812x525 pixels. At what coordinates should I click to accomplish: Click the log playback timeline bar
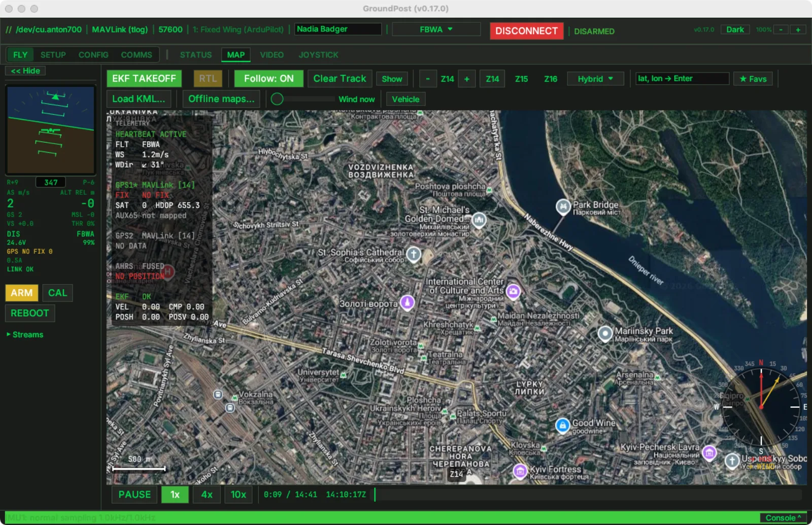tap(588, 495)
